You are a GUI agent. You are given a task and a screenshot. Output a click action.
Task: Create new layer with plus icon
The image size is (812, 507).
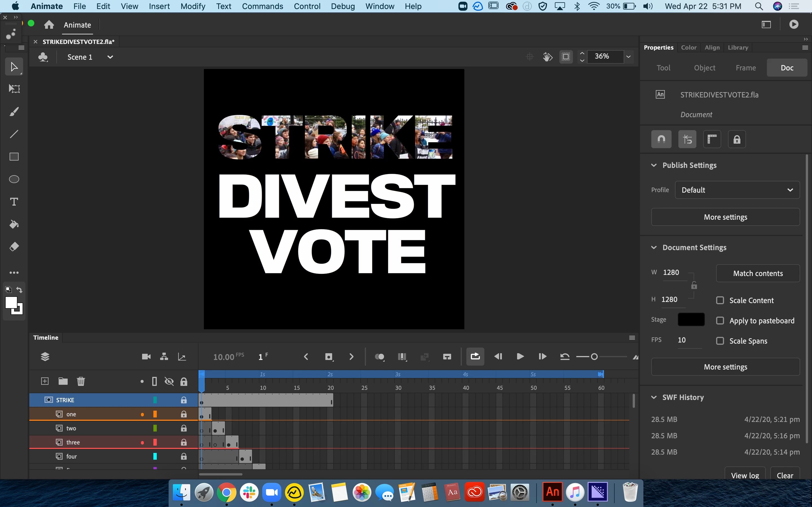click(45, 381)
